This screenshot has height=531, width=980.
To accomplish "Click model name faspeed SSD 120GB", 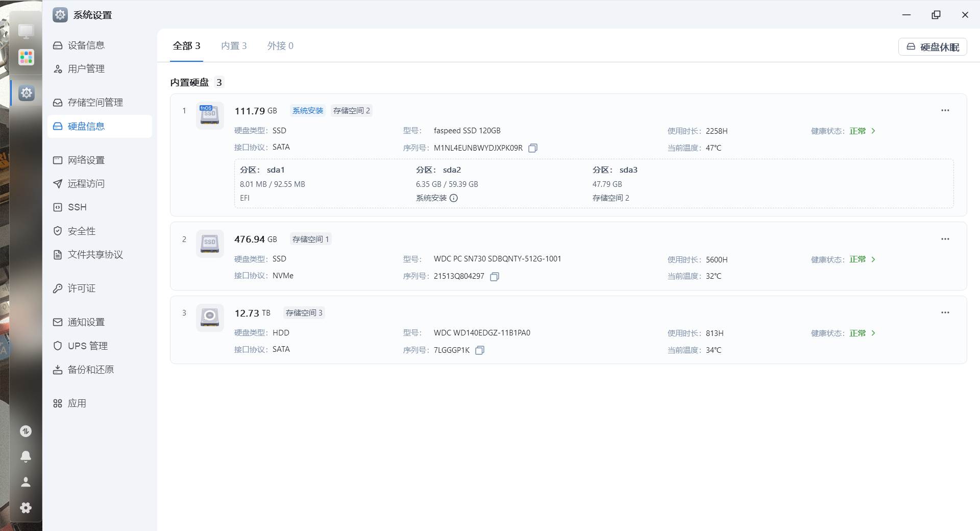I will [x=467, y=131].
